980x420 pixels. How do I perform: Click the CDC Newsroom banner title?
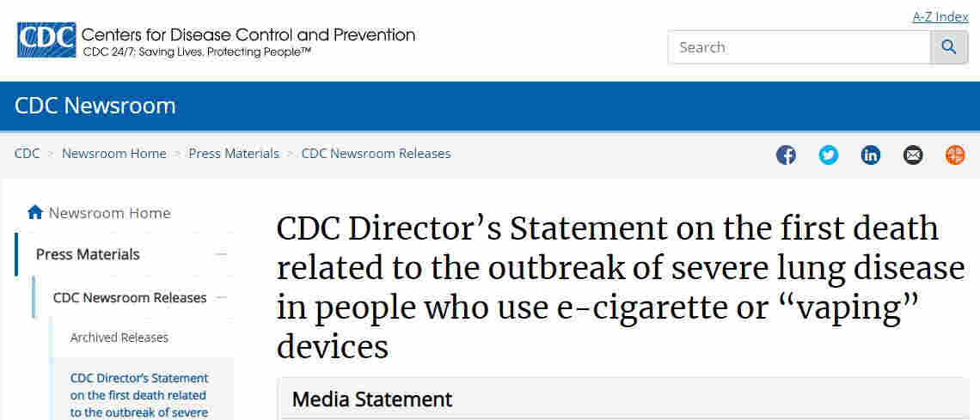pos(95,106)
